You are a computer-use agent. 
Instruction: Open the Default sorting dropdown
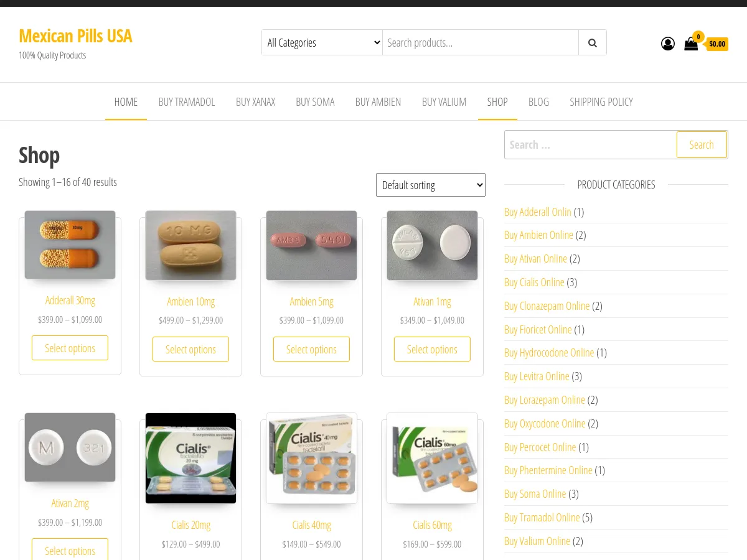(x=430, y=185)
